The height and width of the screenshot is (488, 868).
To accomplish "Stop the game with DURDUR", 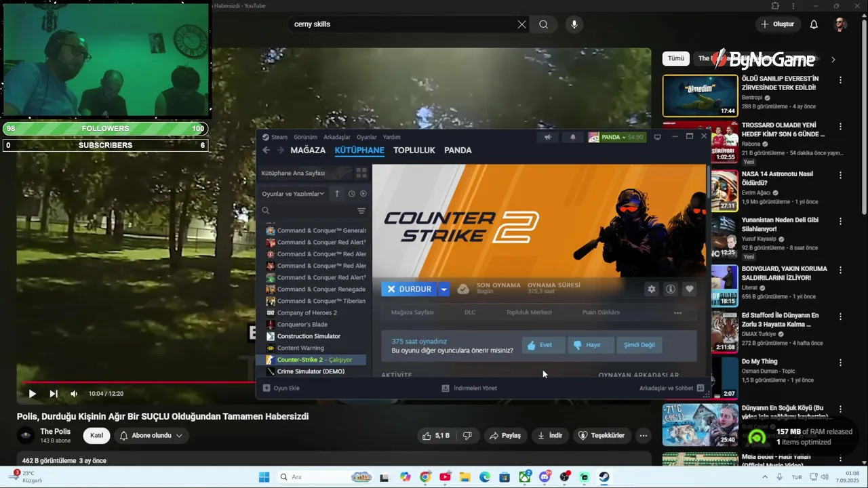I will pyautogui.click(x=409, y=289).
